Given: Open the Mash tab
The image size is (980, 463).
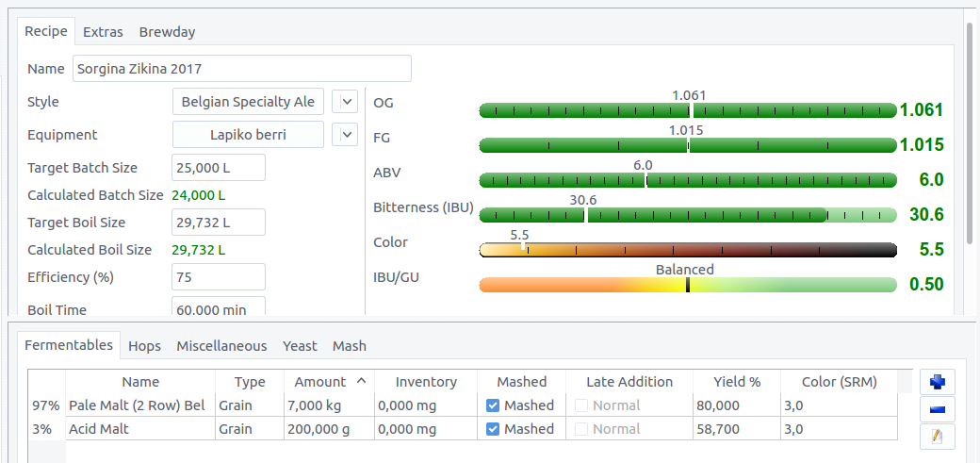Looking at the screenshot, I should pyautogui.click(x=349, y=346).
